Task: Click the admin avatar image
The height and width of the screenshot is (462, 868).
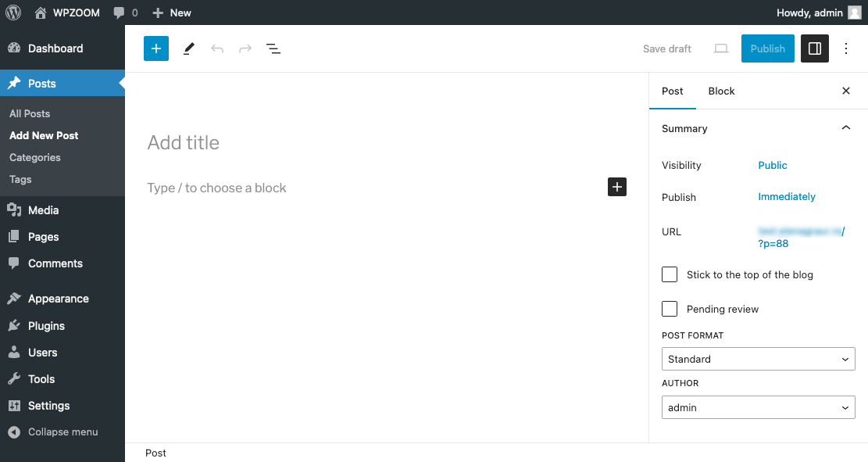Action: tap(855, 13)
